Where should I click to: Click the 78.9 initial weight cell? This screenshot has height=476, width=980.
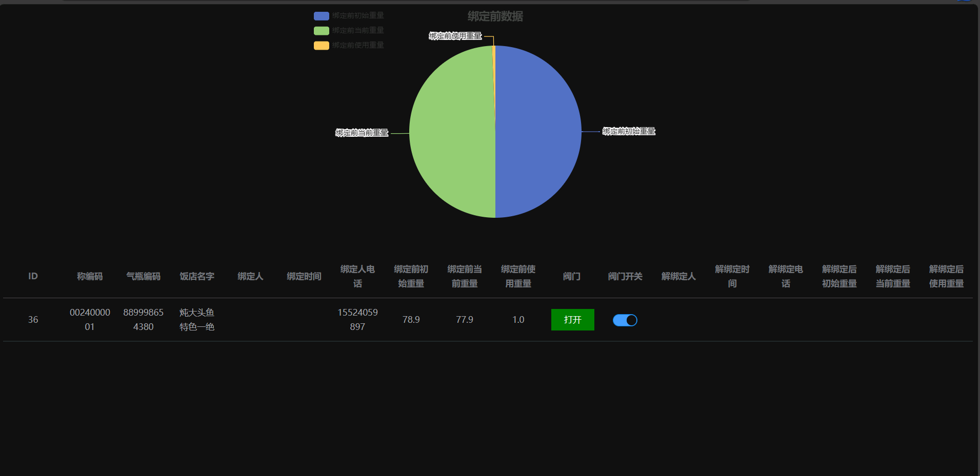coord(411,320)
